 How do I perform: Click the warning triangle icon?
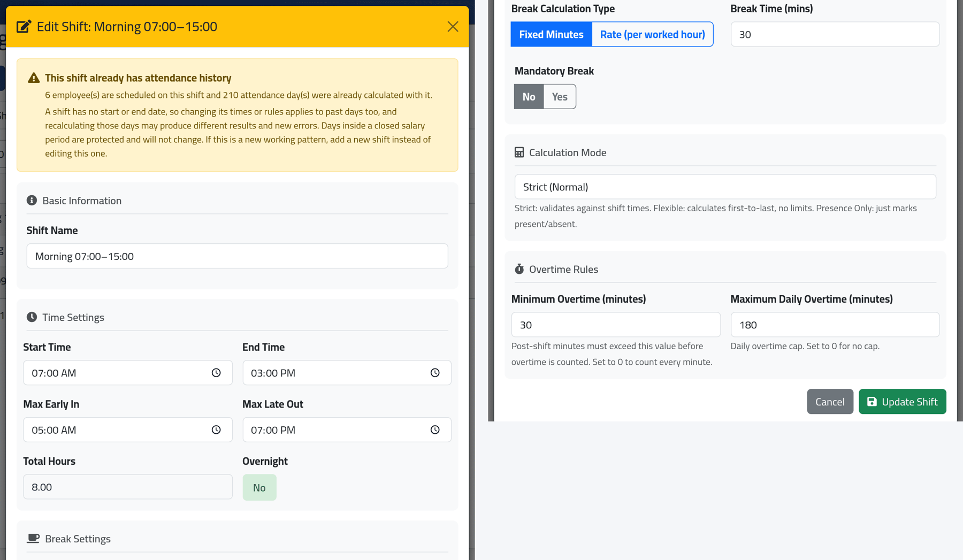(34, 78)
